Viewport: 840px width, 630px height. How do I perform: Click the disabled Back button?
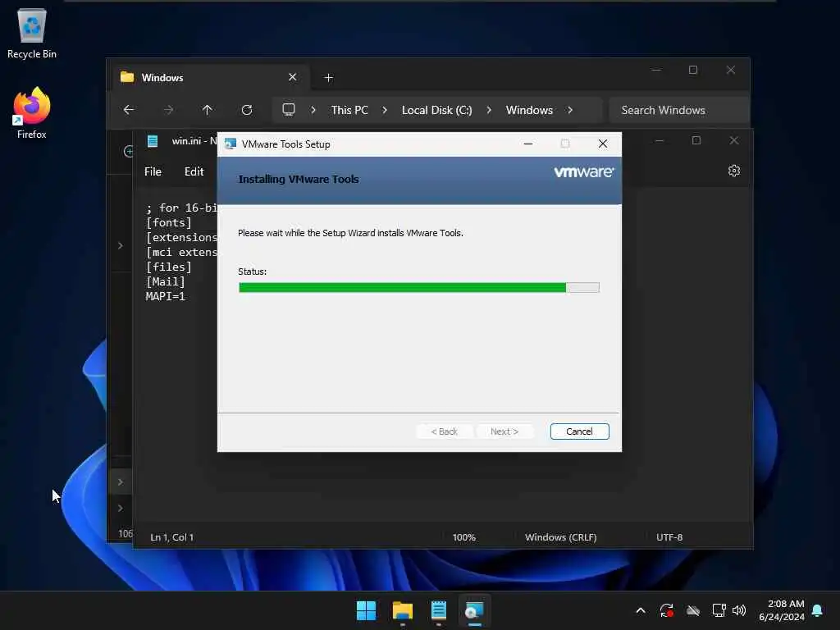point(444,431)
